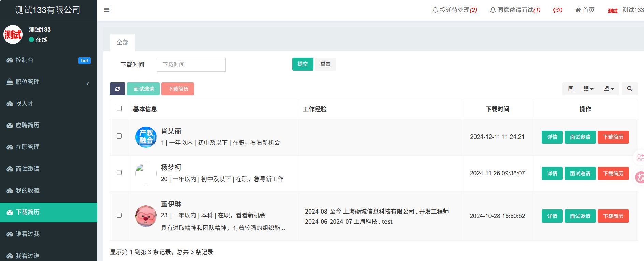Select the checkbox for 肖某丽 row
The width and height of the screenshot is (644, 261).
click(119, 136)
